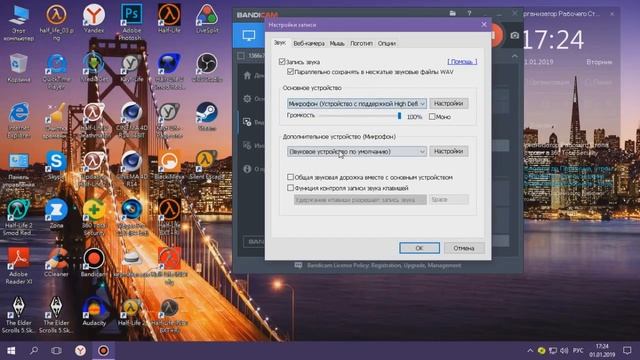This screenshot has width=640, height=360.
Task: Open Adobe Photoshop desktop shortcut
Action: (x=131, y=23)
